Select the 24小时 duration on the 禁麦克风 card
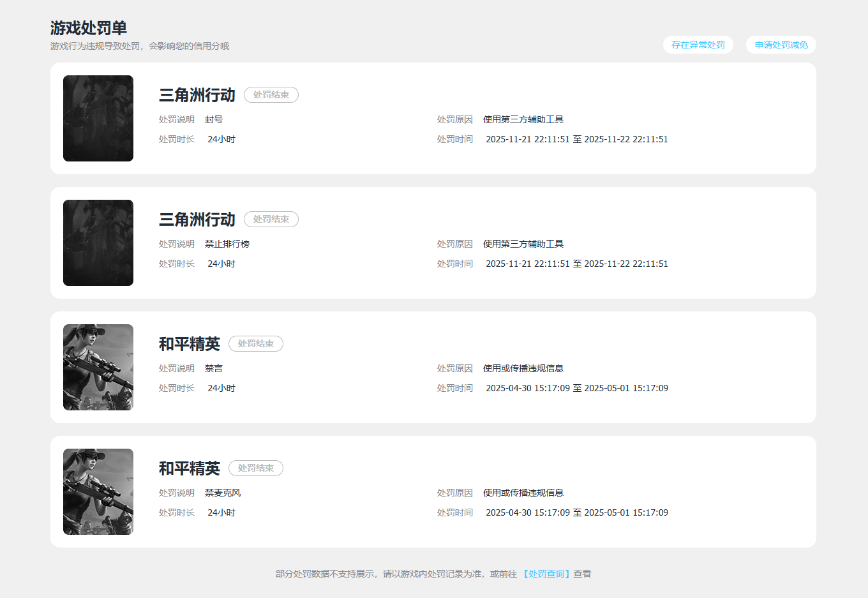The image size is (868, 598). [x=221, y=512]
